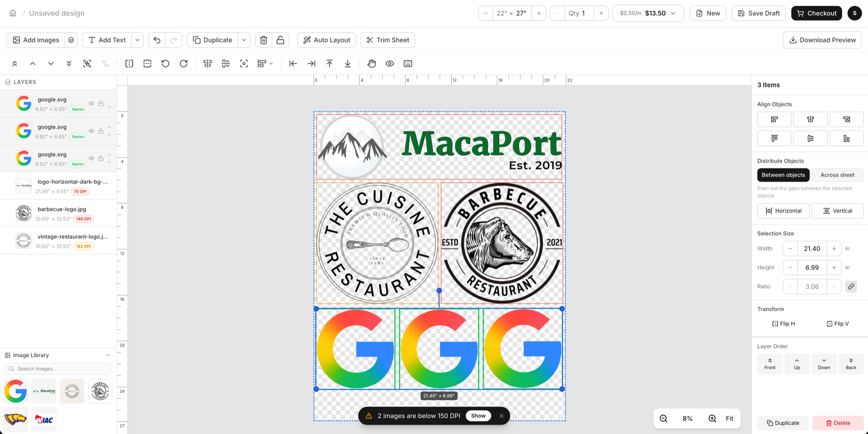This screenshot has width=868, height=434.
Task: Click into the Search images field
Action: (x=58, y=369)
